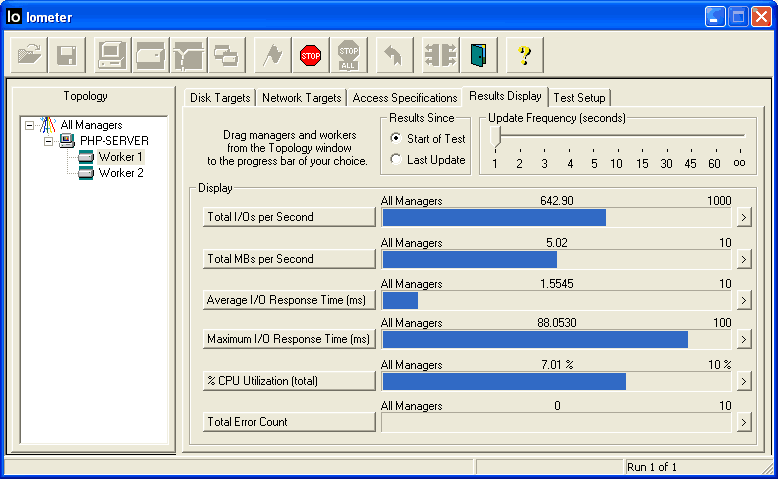Switch to the Network Targets tab

[x=301, y=98]
